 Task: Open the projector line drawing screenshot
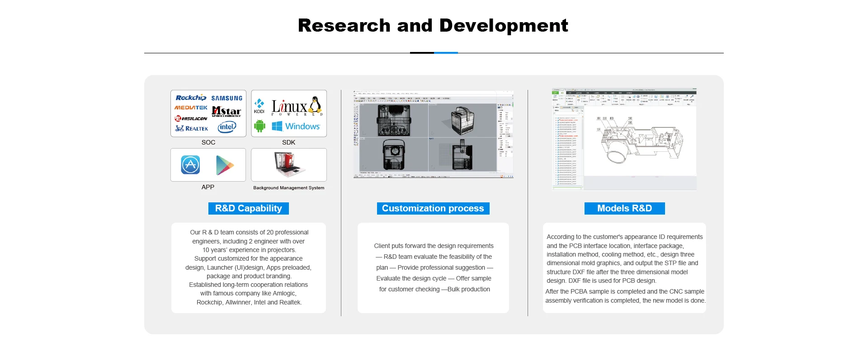click(x=624, y=139)
